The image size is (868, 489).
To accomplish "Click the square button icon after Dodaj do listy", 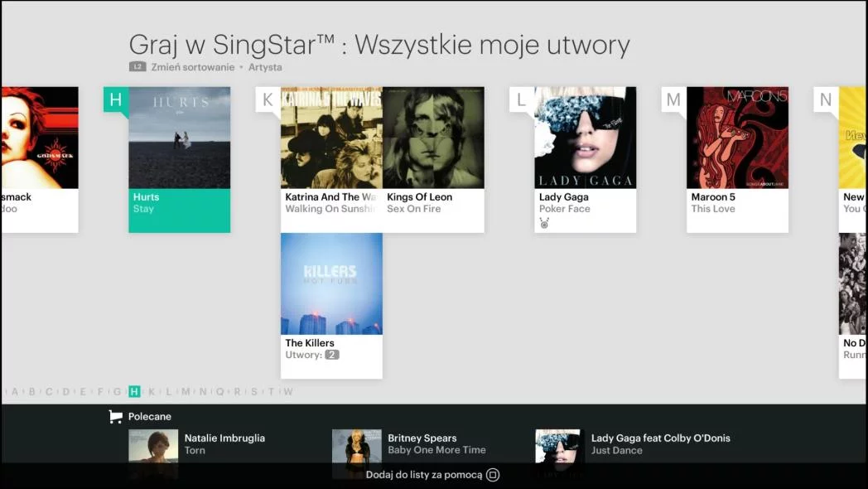I will [x=493, y=475].
